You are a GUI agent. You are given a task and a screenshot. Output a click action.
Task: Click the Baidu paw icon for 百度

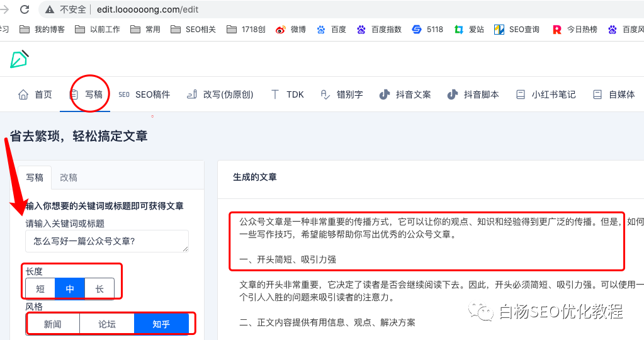coord(321,30)
